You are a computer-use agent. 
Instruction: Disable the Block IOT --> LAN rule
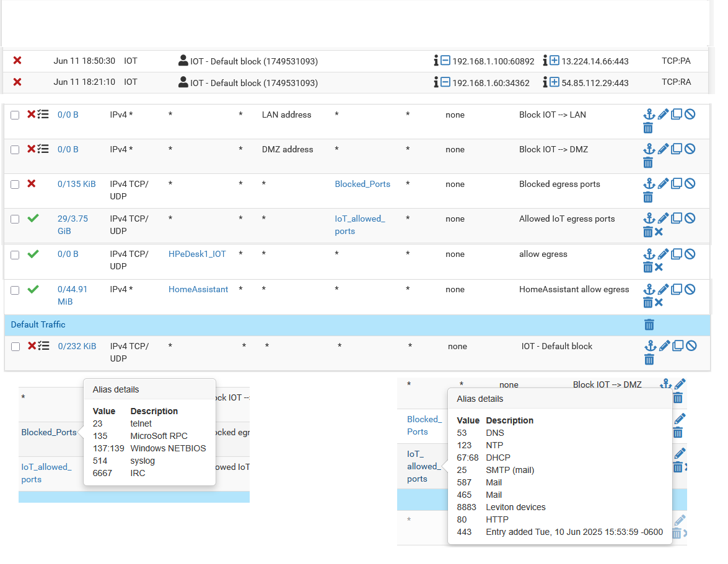(x=690, y=114)
